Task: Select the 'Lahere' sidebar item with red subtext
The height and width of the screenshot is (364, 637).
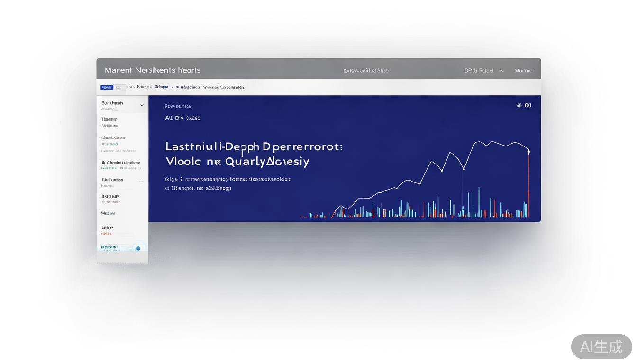Action: pos(108,228)
